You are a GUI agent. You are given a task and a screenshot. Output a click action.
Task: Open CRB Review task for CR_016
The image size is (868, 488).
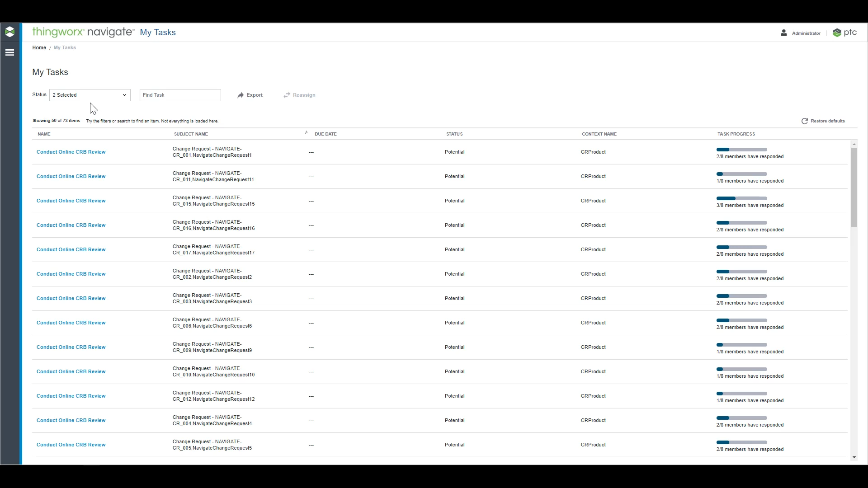(71, 225)
